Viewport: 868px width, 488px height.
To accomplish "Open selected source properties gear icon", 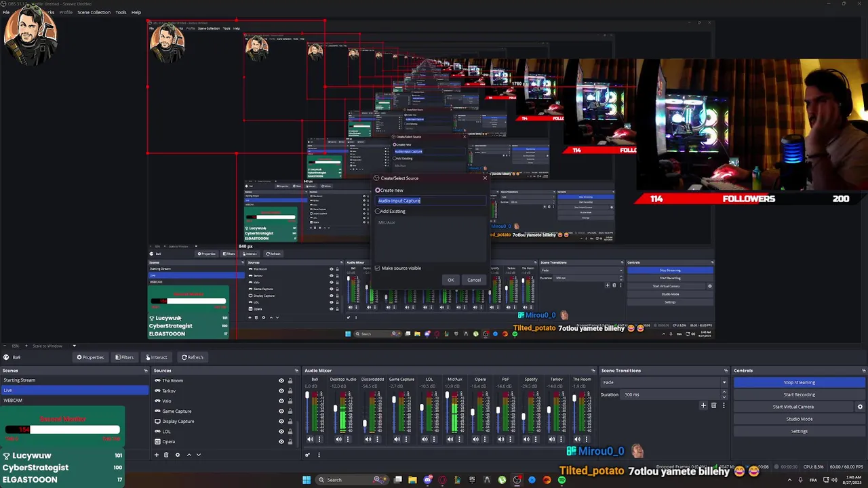I will pyautogui.click(x=178, y=455).
